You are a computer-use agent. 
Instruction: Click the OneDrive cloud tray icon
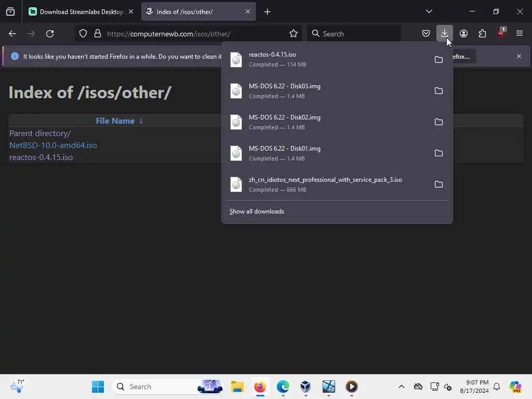pos(418,387)
